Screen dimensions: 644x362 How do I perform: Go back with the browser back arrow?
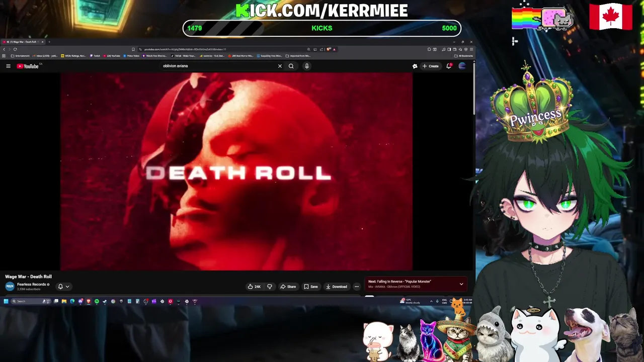point(4,49)
